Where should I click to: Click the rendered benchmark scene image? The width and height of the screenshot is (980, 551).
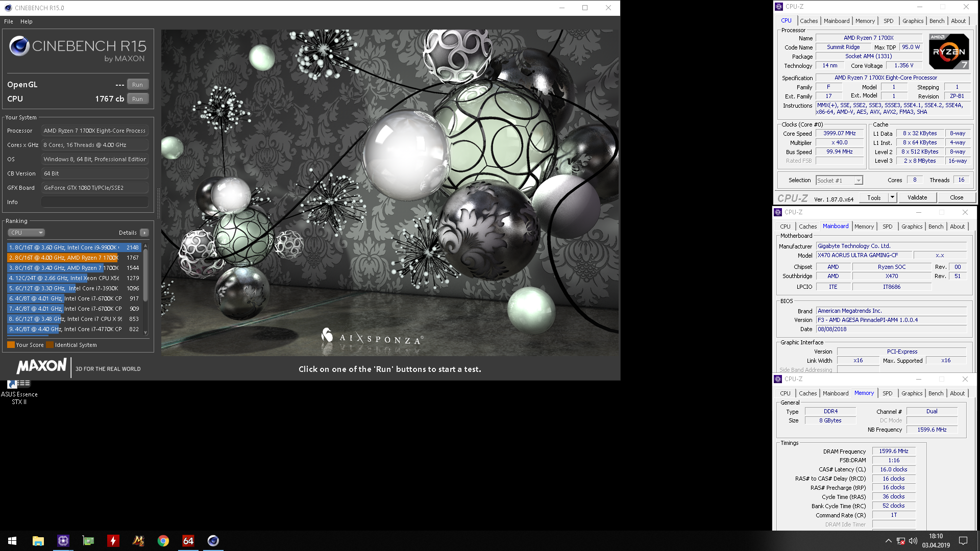click(390, 193)
